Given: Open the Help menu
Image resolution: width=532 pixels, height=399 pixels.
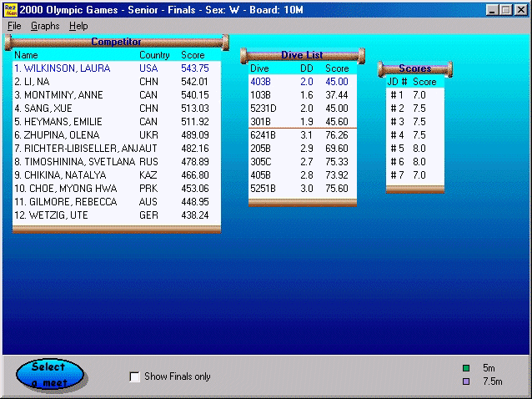Looking at the screenshot, I should coord(78,26).
